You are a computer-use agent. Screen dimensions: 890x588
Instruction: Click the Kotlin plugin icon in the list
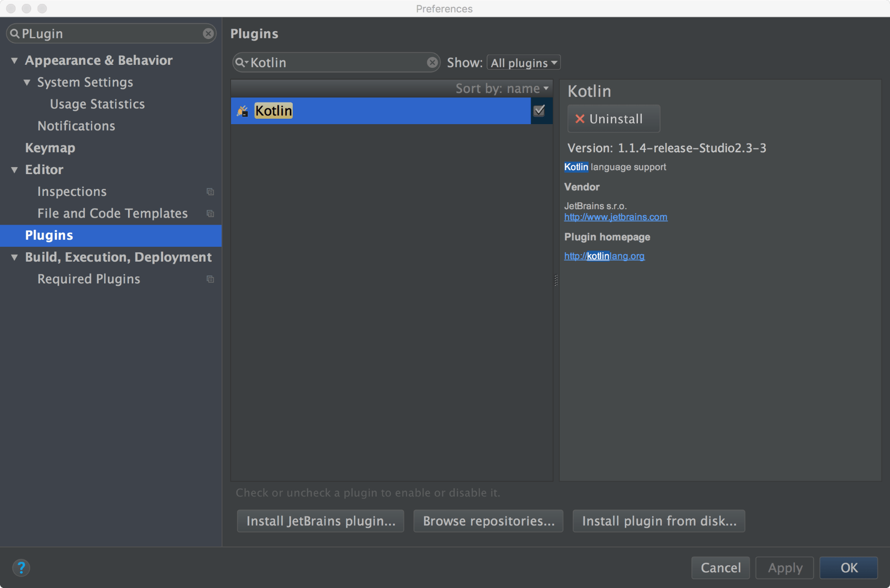click(x=242, y=111)
